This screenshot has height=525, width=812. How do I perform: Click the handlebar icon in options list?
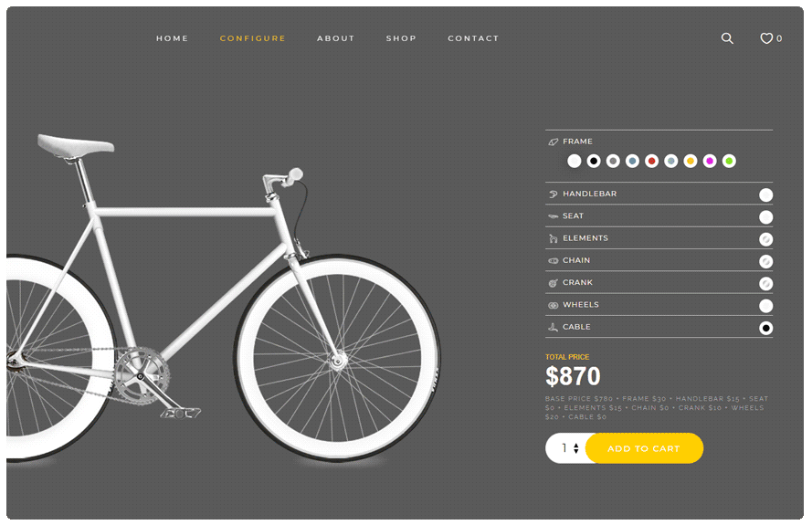click(554, 194)
